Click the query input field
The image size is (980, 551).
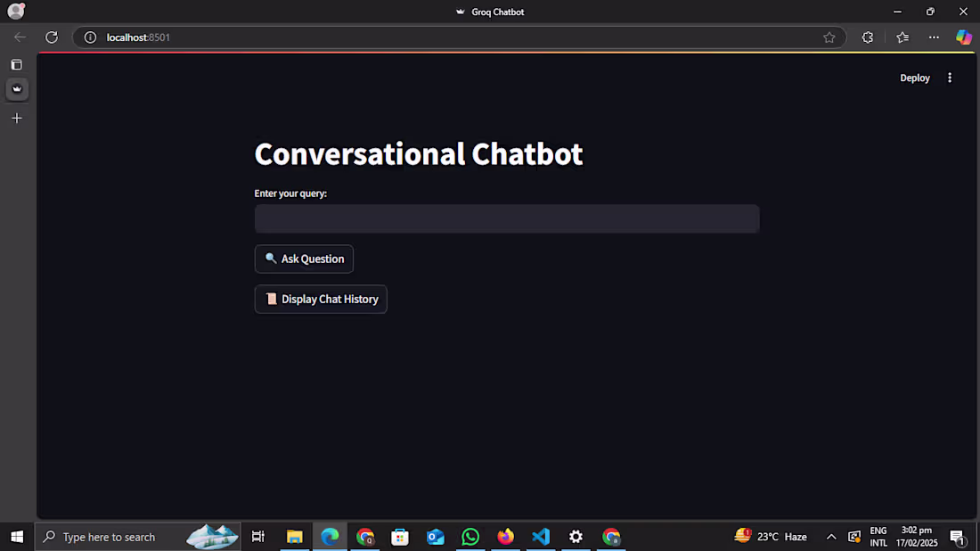tap(507, 218)
